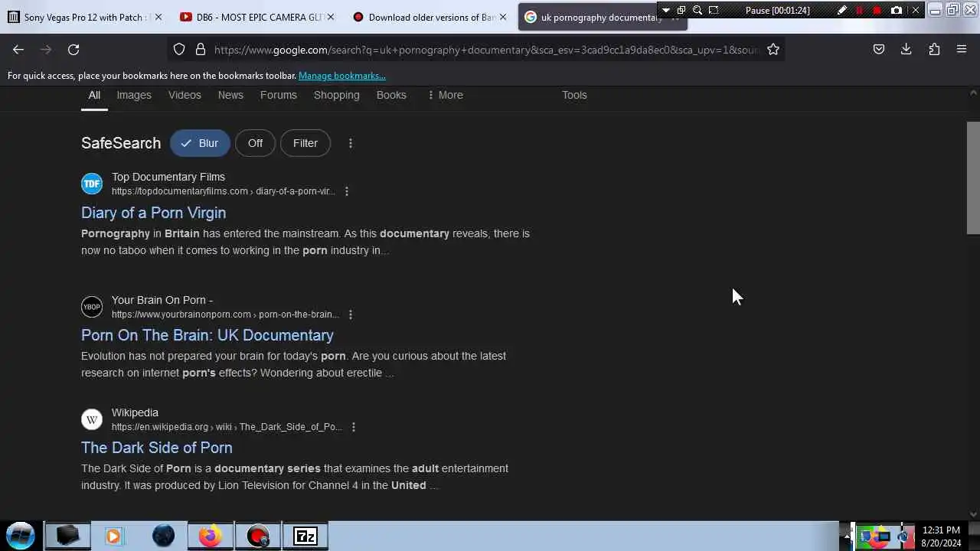The width and height of the screenshot is (980, 551).
Task: Click the YBOP site favicon
Action: click(x=92, y=307)
